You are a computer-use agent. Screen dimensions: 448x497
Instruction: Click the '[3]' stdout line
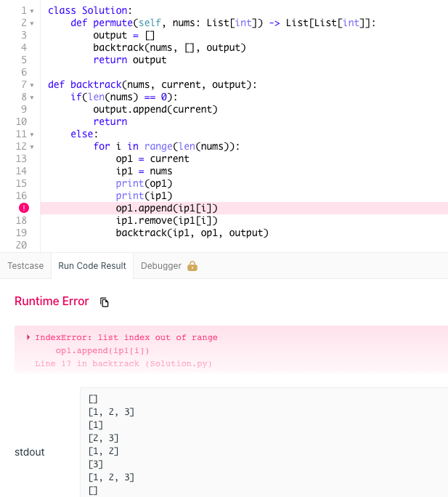[x=96, y=464]
